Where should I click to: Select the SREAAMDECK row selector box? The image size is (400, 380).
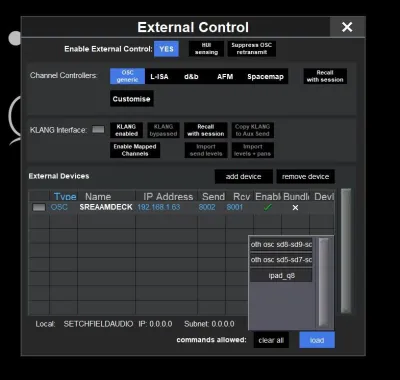(x=39, y=207)
